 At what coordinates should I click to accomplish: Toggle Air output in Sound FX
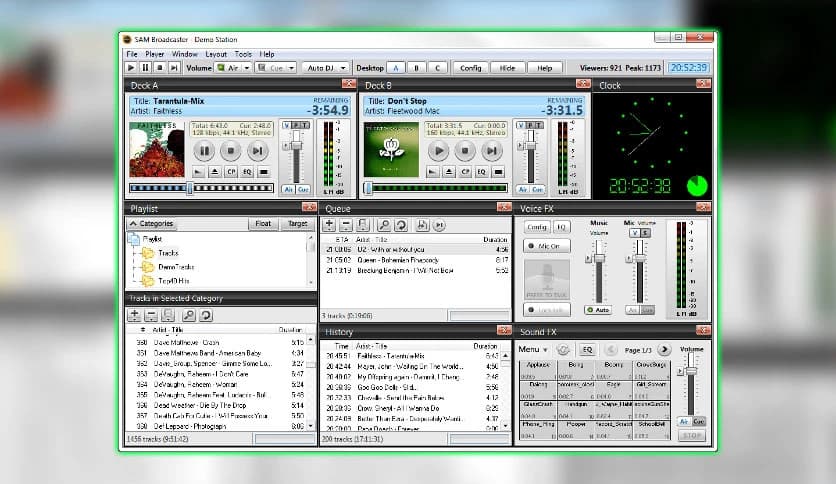[684, 421]
